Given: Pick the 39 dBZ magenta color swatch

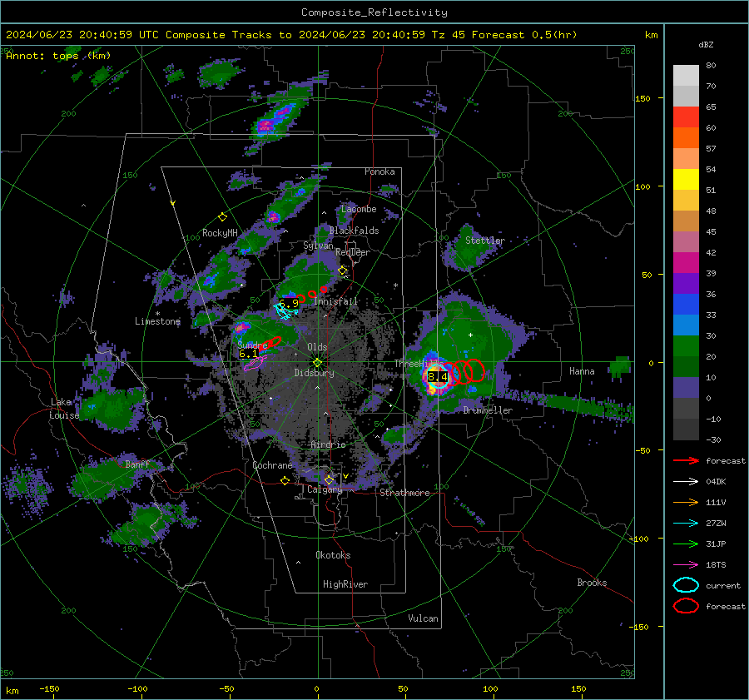Looking at the screenshot, I should coord(686,263).
